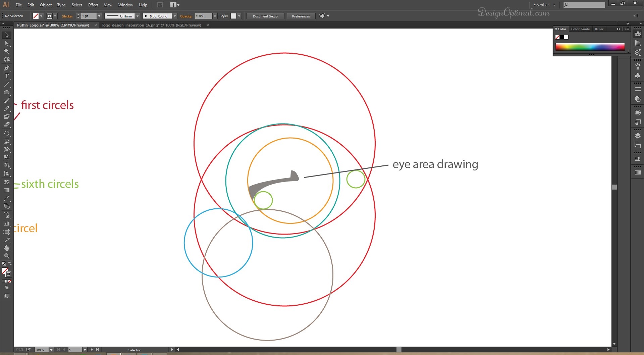The height and width of the screenshot is (355, 644).
Task: Swap fill and stroke colors
Action: point(10,264)
